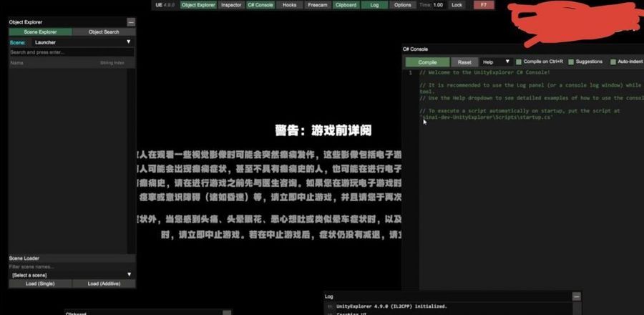Click the Load (Single) button

(x=40, y=283)
